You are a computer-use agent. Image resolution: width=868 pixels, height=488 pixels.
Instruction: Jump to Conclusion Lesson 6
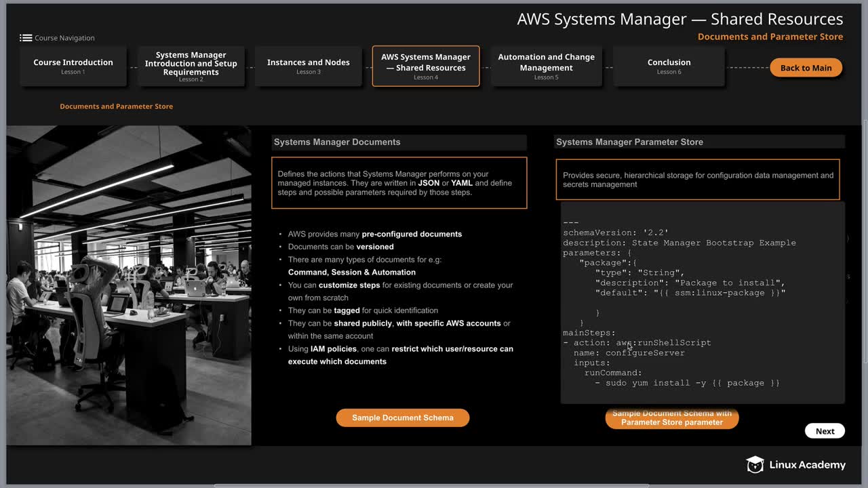click(669, 66)
